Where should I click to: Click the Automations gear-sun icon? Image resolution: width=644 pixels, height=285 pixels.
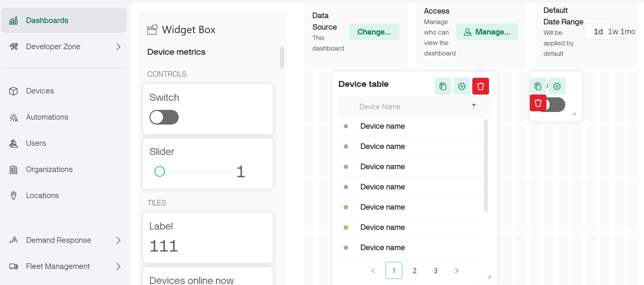click(x=14, y=117)
